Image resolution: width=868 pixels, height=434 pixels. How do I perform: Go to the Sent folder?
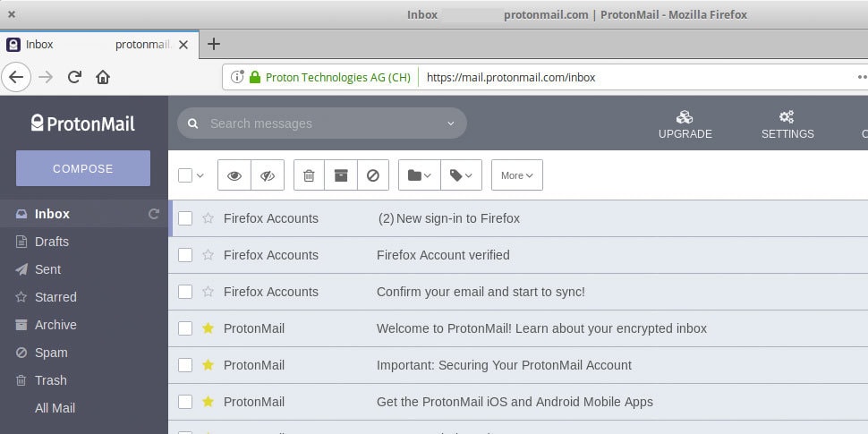(x=48, y=269)
